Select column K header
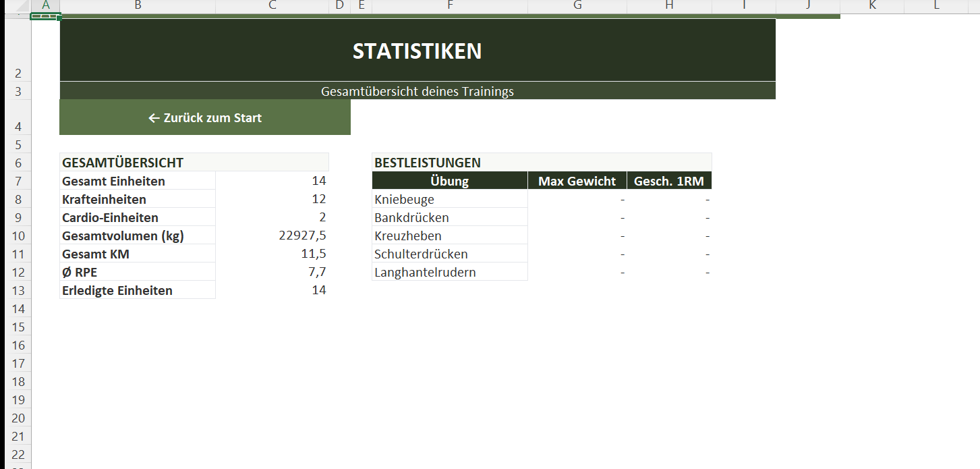Viewport: 980px width, 469px height. pos(872,5)
